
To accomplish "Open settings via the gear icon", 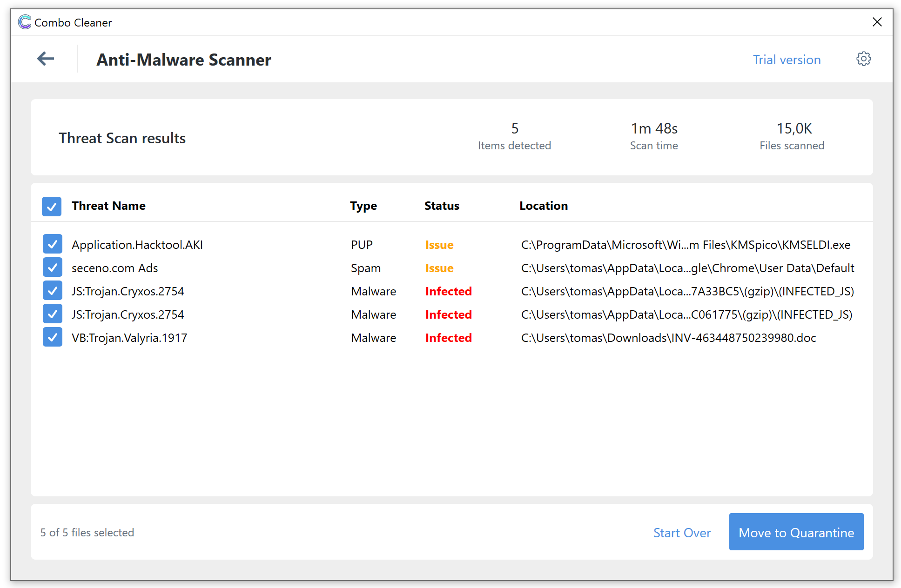I will (864, 59).
